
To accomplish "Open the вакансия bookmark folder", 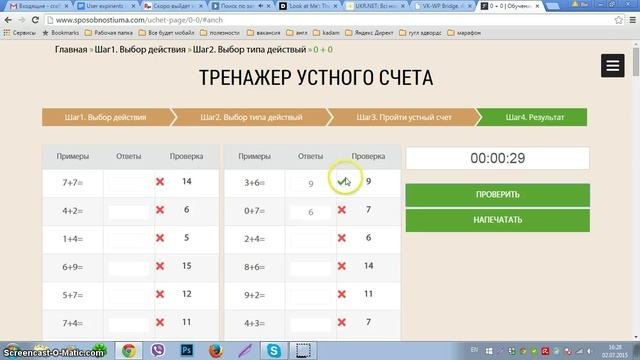I will click(x=264, y=33).
